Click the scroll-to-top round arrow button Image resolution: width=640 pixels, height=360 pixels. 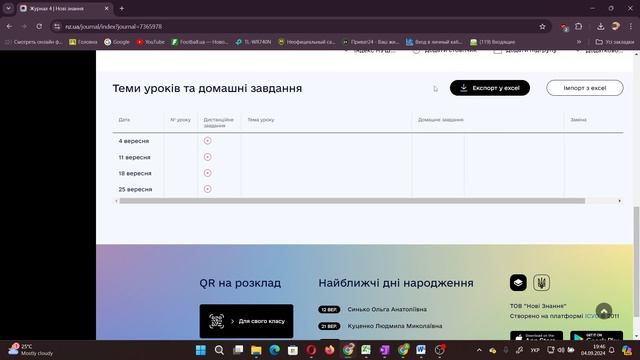tap(604, 311)
